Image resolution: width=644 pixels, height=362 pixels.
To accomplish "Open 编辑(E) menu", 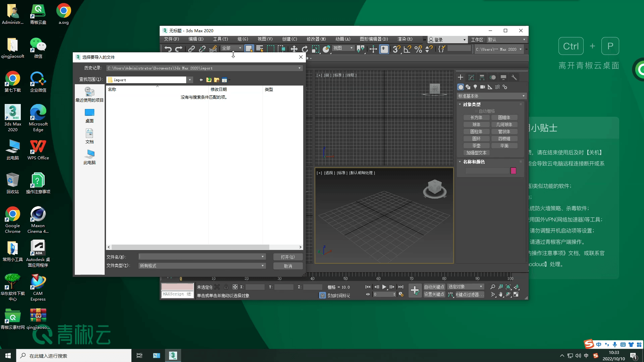I will click(196, 39).
